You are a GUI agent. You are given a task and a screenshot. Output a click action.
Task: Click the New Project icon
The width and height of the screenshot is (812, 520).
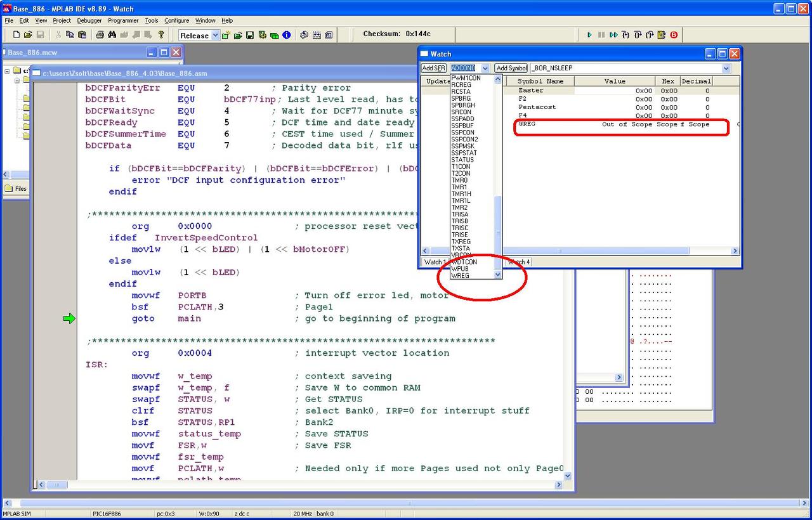pos(226,35)
